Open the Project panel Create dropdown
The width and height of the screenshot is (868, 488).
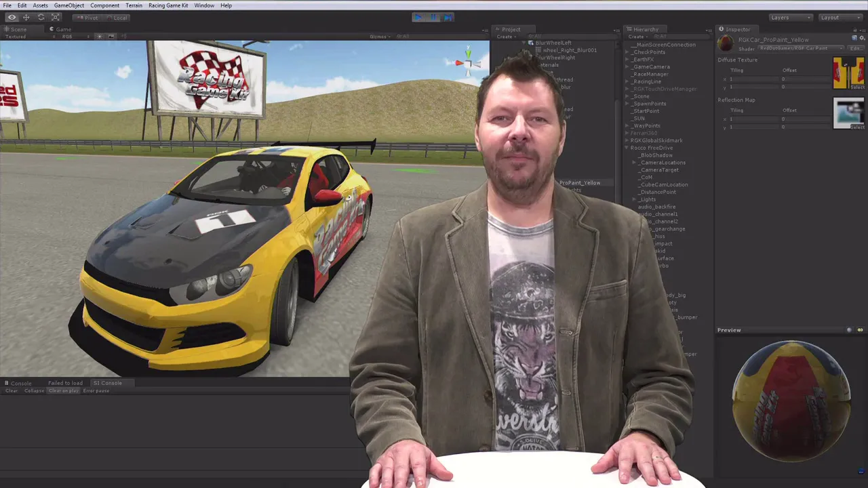click(505, 37)
